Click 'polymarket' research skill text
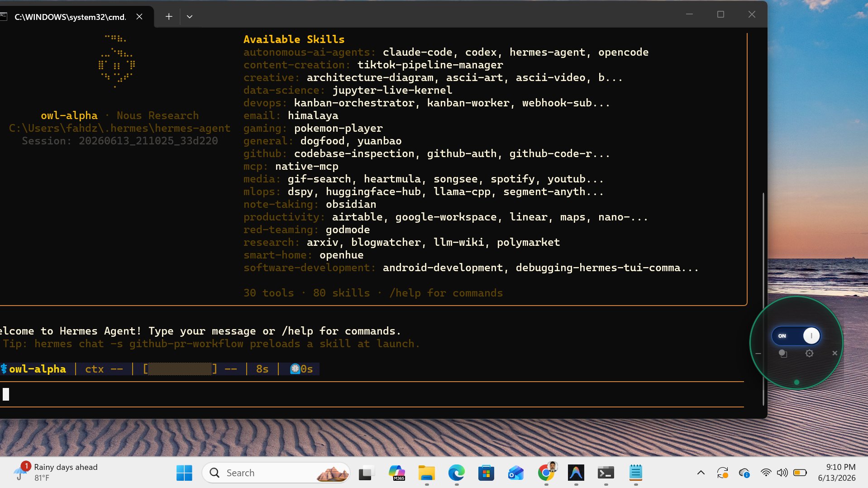 point(528,242)
